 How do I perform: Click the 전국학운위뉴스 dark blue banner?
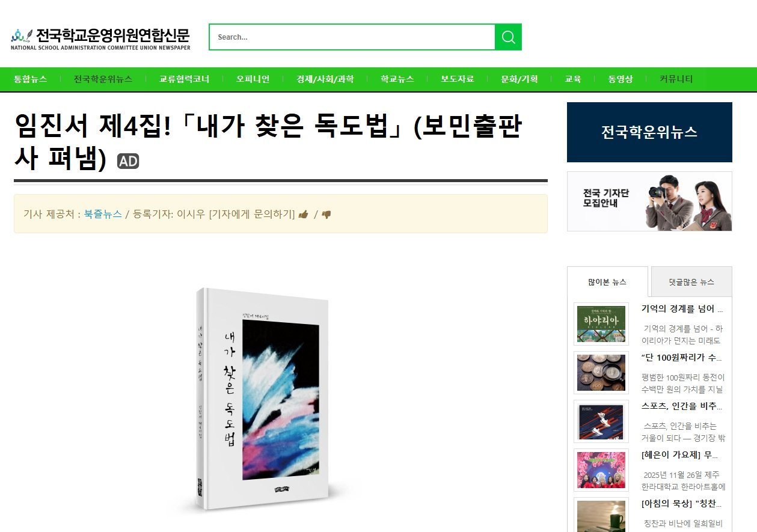(x=649, y=132)
